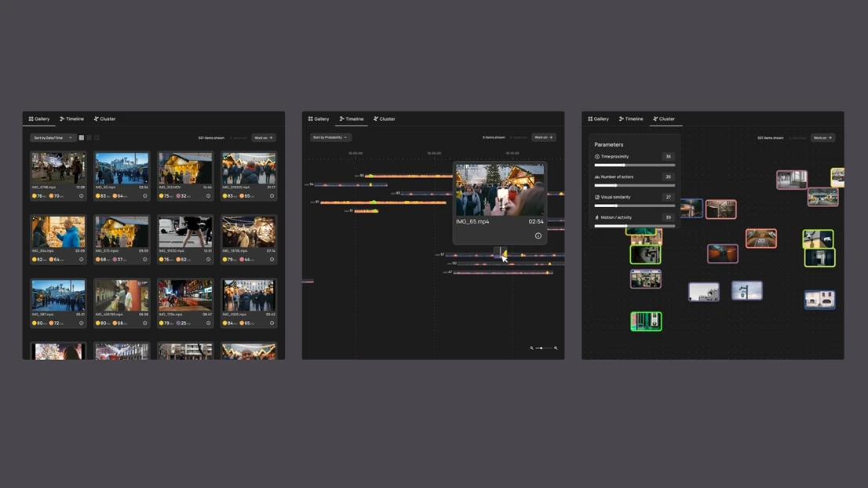Switch gallery to small grid view
Screen dimensions: 868x488
[x=97, y=138]
